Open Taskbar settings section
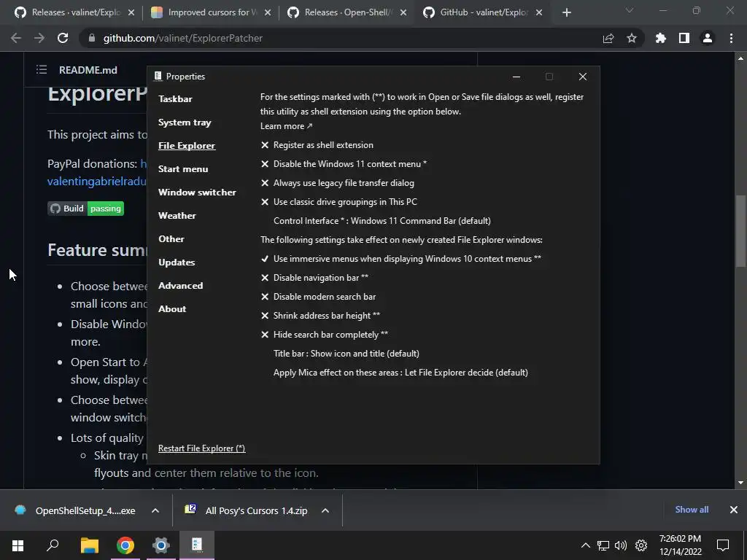747x560 pixels. pyautogui.click(x=175, y=99)
